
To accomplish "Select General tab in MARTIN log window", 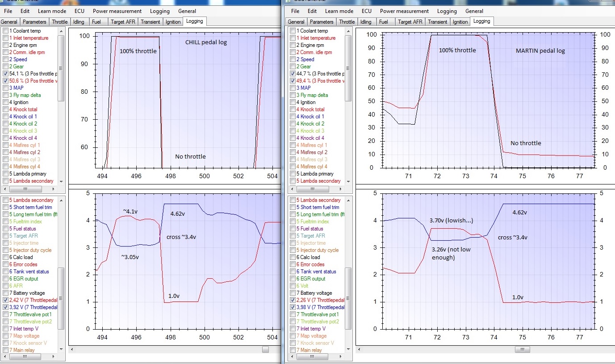I will [x=296, y=21].
